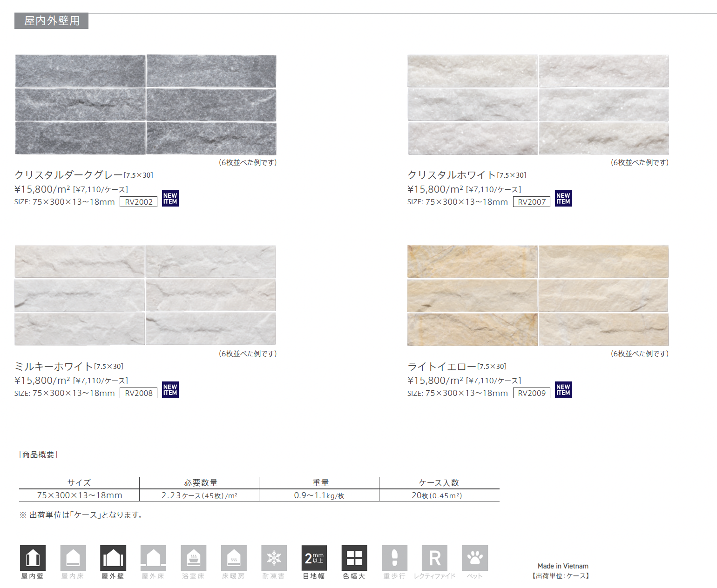Click the 色幅大 color variation icon

coord(354,558)
